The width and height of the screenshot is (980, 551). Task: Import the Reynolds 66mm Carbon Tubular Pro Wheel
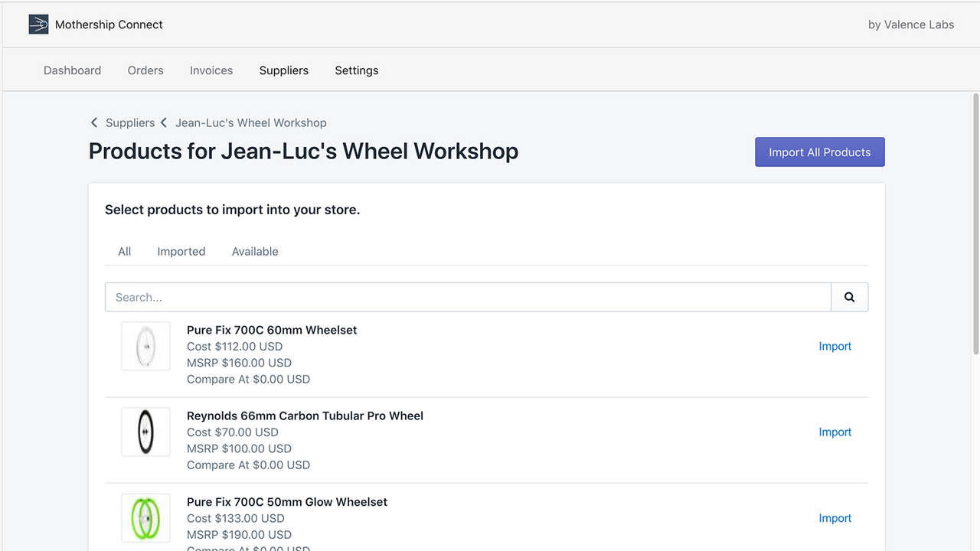click(835, 432)
